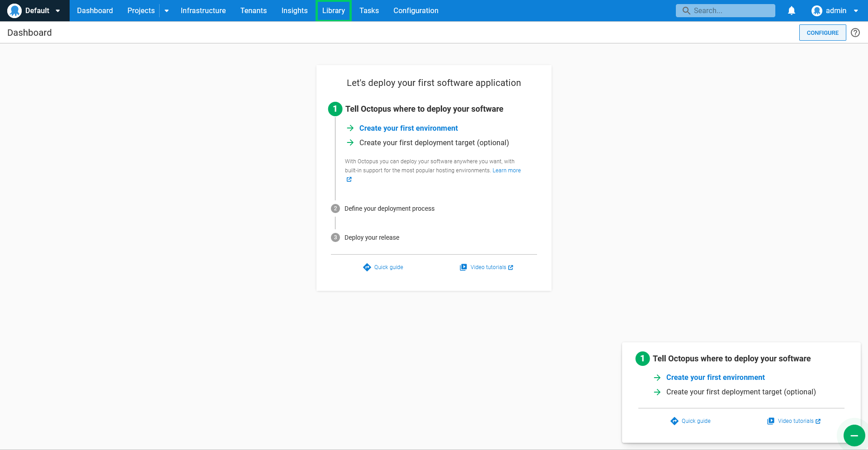
Task: Click the Octopus logo in top bar
Action: click(14, 10)
